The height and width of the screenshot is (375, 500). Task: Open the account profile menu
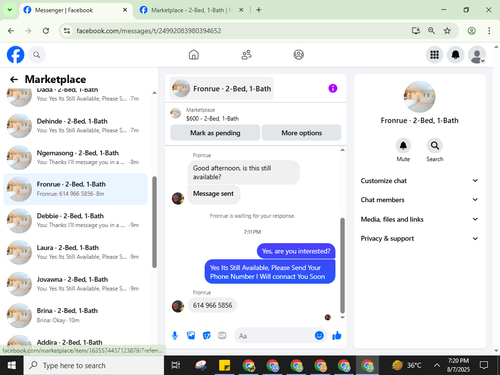[477, 55]
